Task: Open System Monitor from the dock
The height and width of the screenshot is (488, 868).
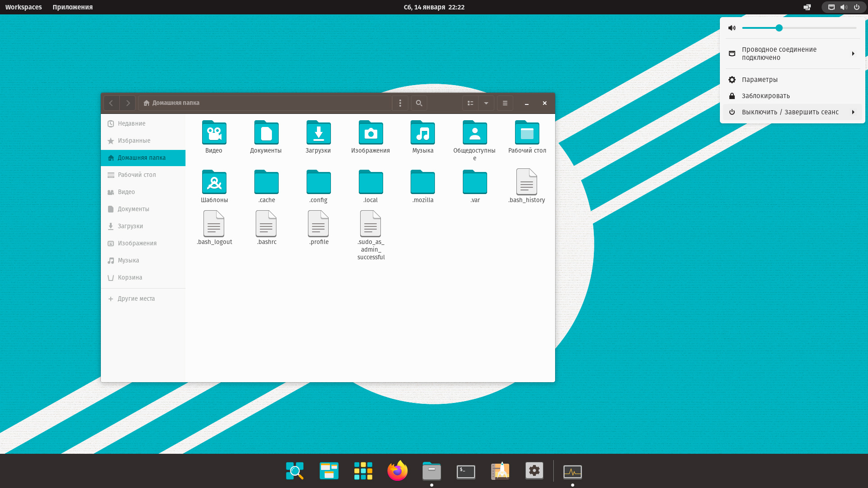Action: tap(572, 471)
